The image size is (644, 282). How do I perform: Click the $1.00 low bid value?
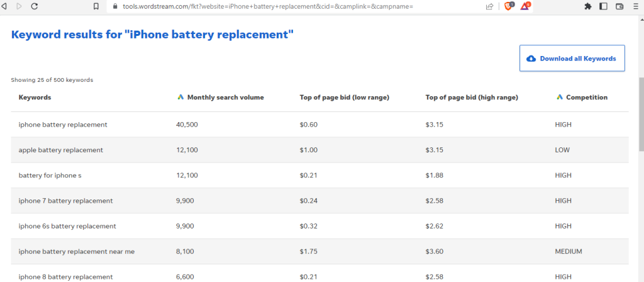click(308, 150)
